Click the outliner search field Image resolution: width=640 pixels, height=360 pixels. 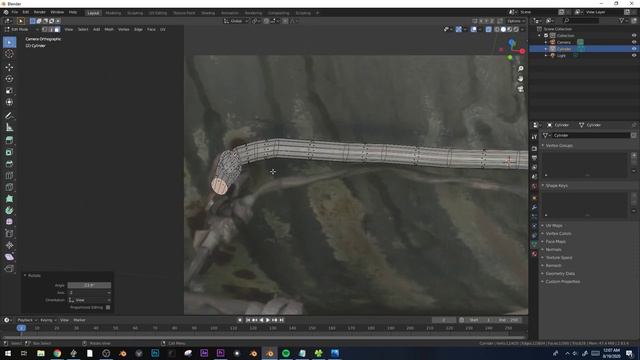[x=581, y=20]
